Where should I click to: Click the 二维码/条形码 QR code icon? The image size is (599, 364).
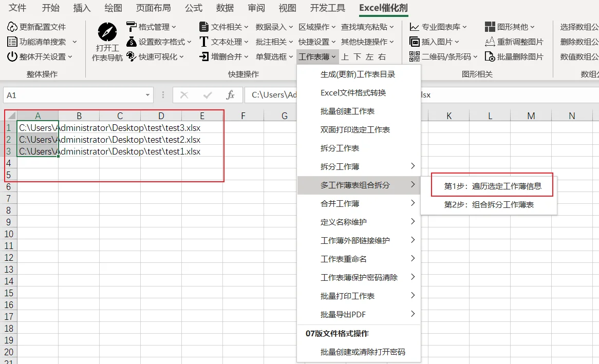point(415,56)
